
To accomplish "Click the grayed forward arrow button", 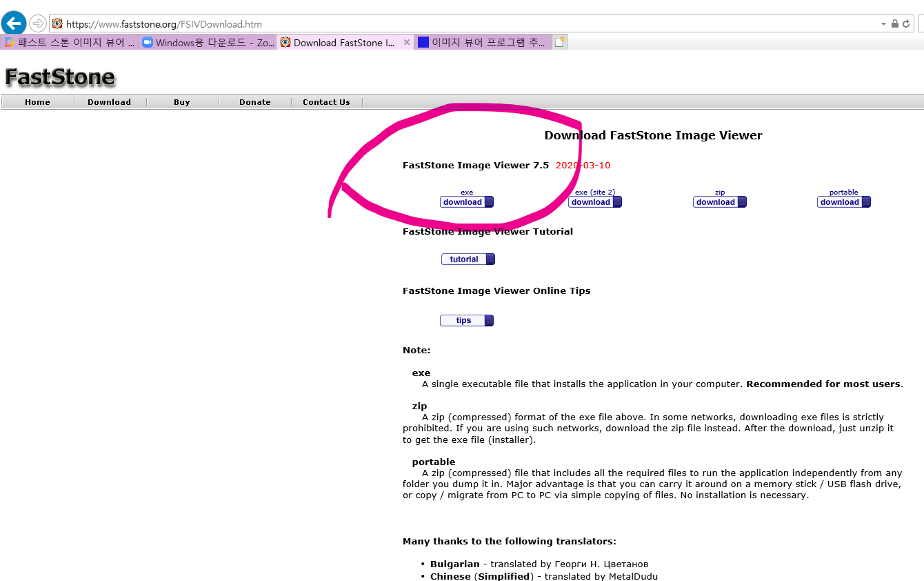I will tap(38, 23).
